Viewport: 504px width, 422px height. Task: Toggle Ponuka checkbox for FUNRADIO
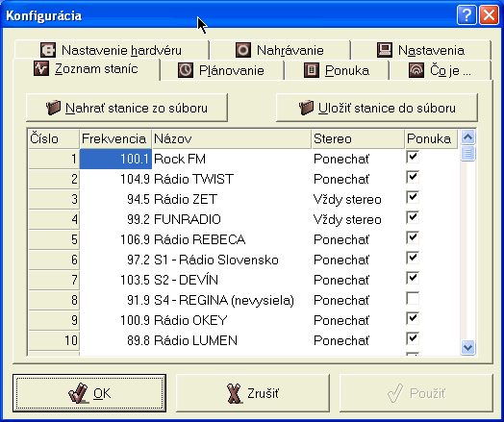[x=413, y=218]
